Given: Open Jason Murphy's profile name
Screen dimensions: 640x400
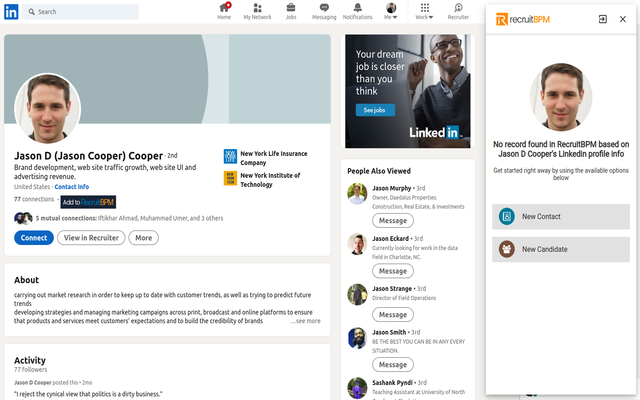Looking at the screenshot, I should (x=391, y=188).
